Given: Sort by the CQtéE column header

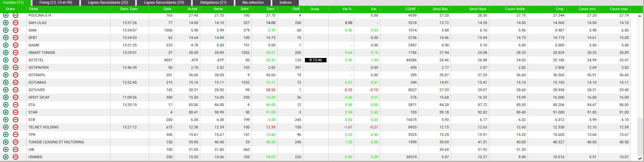Looking at the screenshot, I should point(399,9).
